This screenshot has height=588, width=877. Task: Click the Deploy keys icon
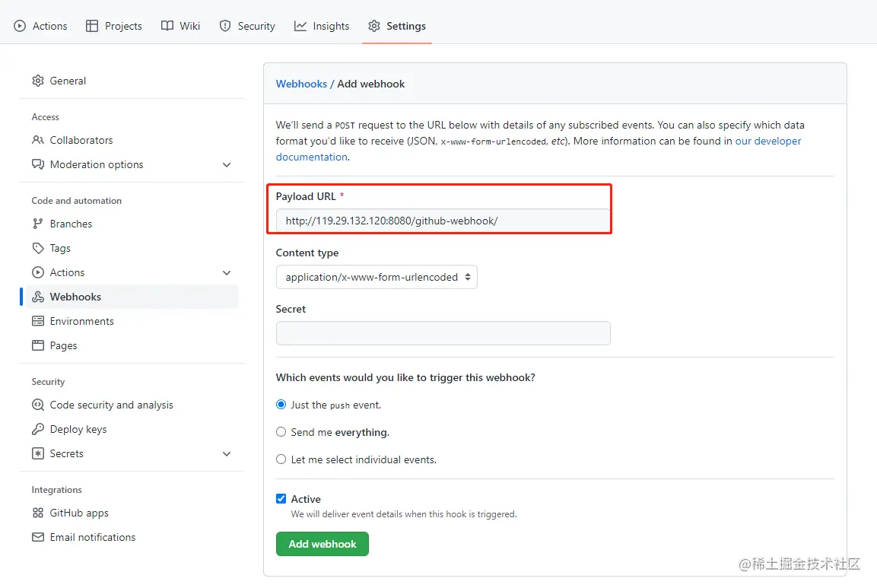coord(38,429)
